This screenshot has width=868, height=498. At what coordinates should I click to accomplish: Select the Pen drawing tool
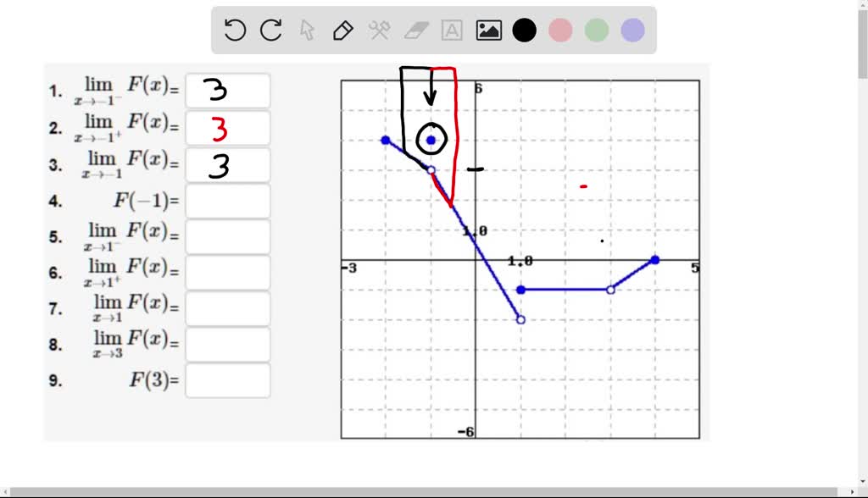pos(342,30)
